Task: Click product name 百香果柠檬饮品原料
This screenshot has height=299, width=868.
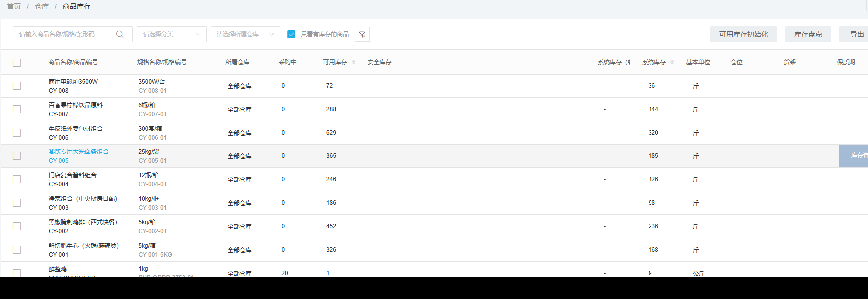Action: click(x=76, y=105)
